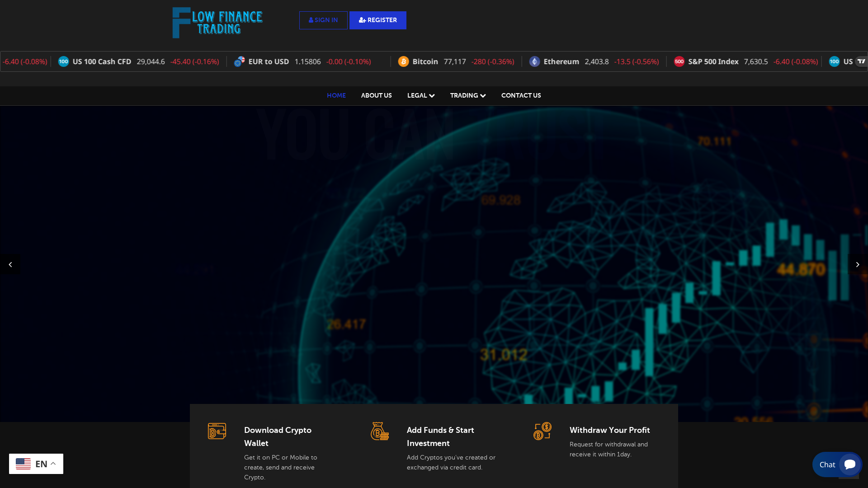Click the S&P 500 Index ticker name
This screenshot has width=868, height=488.
[x=713, y=61]
